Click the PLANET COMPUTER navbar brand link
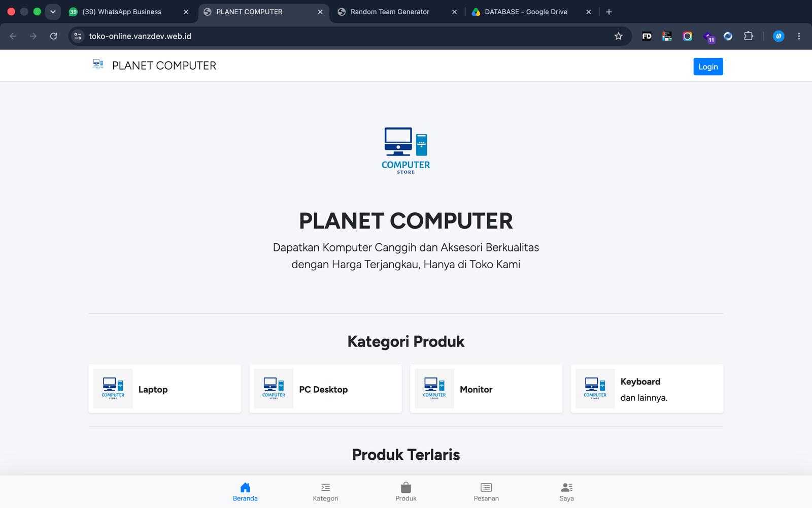 point(164,66)
